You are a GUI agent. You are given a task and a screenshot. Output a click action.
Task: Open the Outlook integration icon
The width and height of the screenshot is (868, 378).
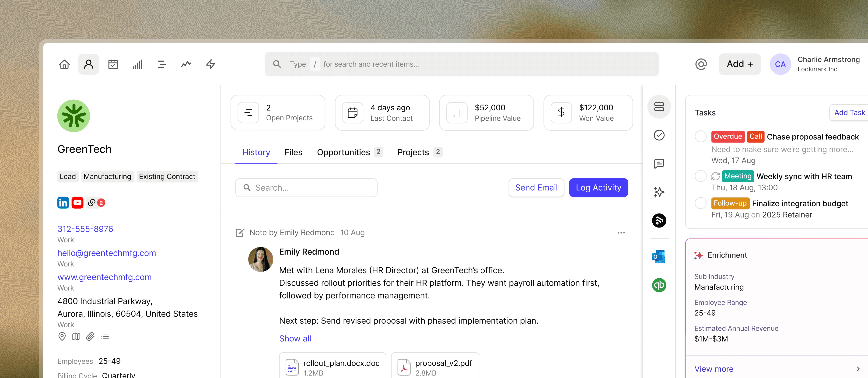click(659, 257)
